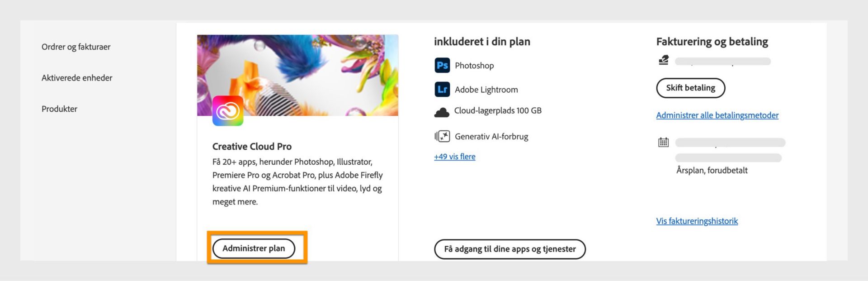Expand the +49 vis flere list
This screenshot has height=281, width=868.
tap(454, 156)
